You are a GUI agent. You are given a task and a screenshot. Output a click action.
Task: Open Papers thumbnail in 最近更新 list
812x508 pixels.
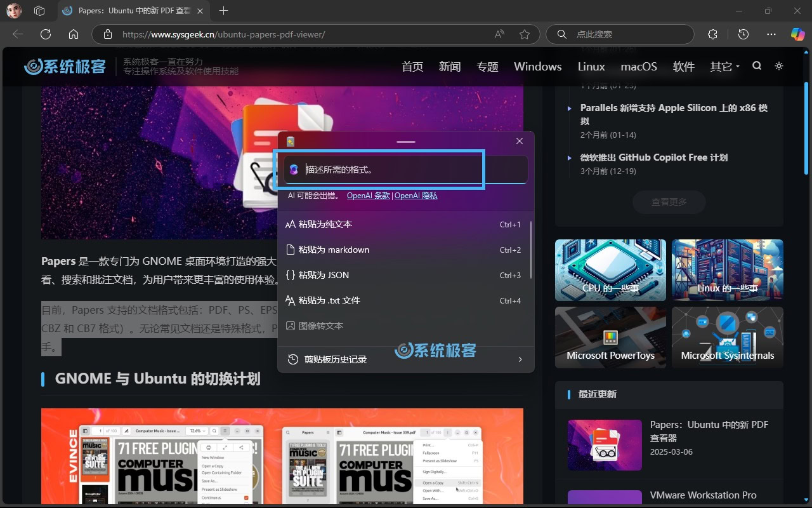point(605,444)
